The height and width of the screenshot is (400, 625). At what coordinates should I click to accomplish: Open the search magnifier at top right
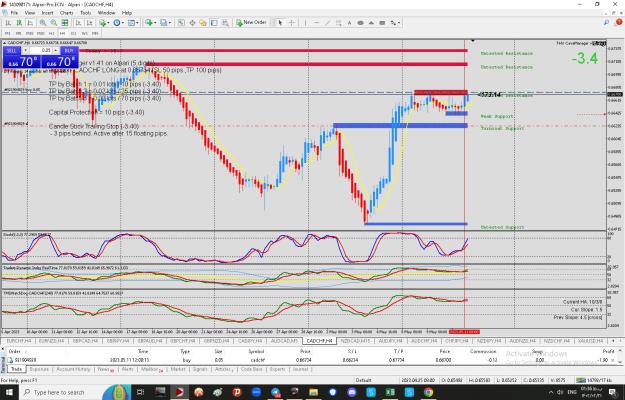606,23
